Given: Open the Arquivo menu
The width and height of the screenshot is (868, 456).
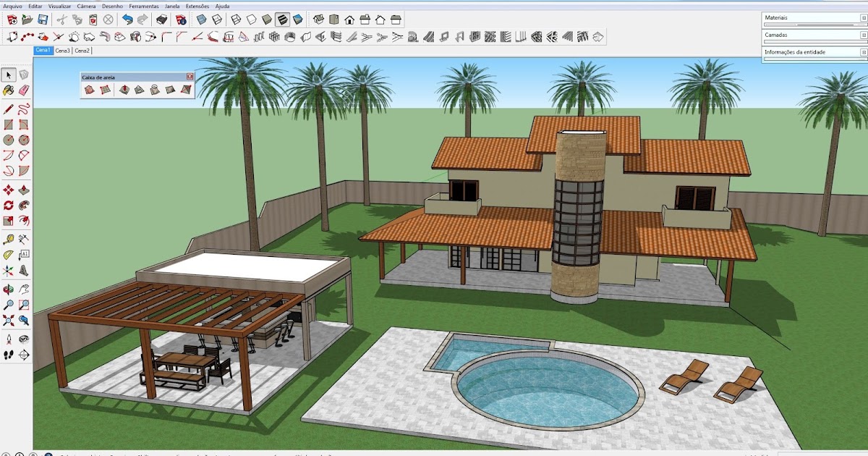Looking at the screenshot, I should [x=12, y=6].
